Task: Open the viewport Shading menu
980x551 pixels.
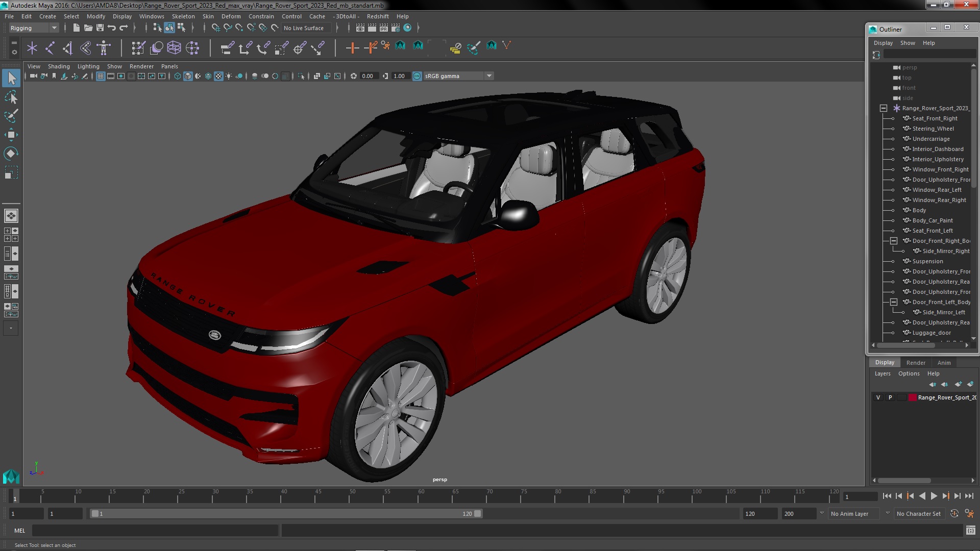Action: [59, 66]
